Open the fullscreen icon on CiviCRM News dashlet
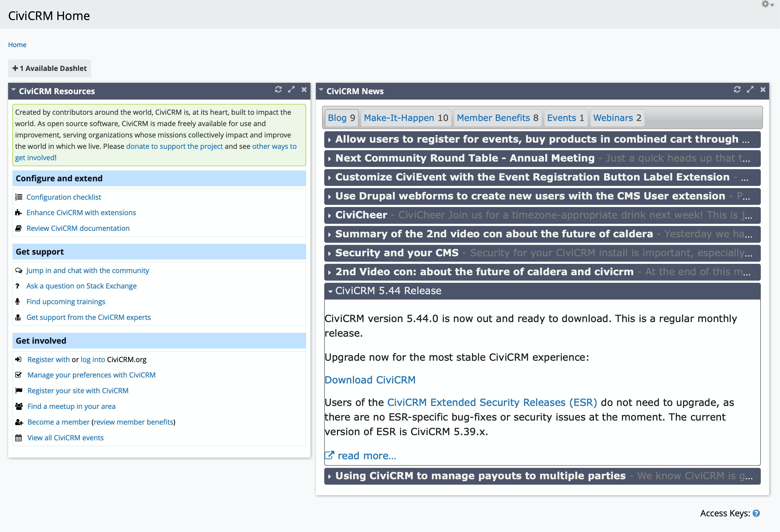Screen dimensions: 780x532 coord(750,90)
